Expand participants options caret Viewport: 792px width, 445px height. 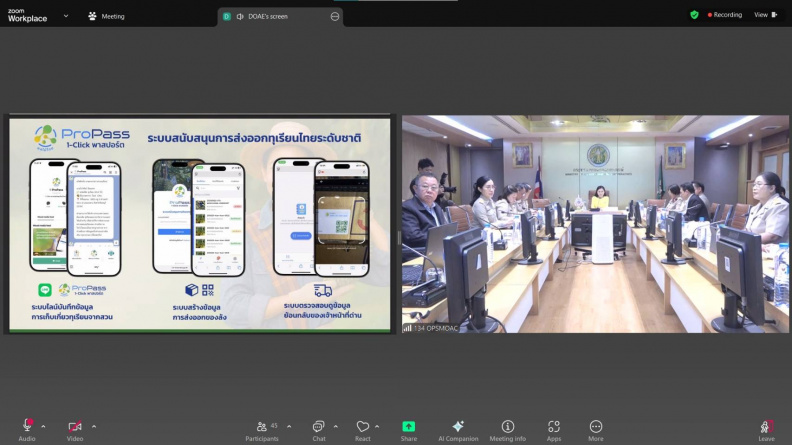pyautogui.click(x=289, y=427)
